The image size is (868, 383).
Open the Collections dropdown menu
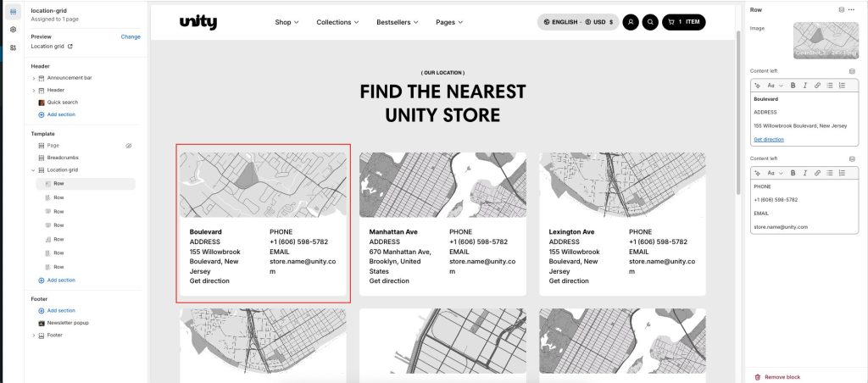tap(337, 22)
